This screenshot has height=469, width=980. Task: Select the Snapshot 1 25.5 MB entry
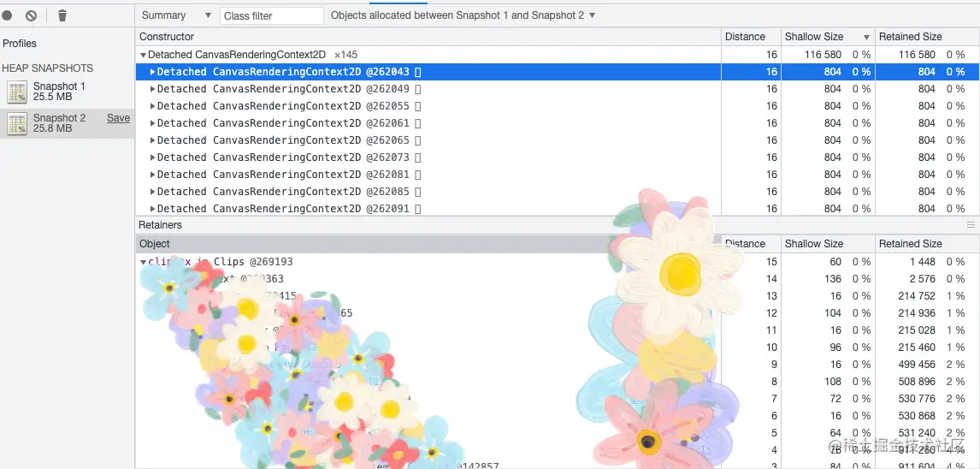pyautogui.click(x=67, y=92)
